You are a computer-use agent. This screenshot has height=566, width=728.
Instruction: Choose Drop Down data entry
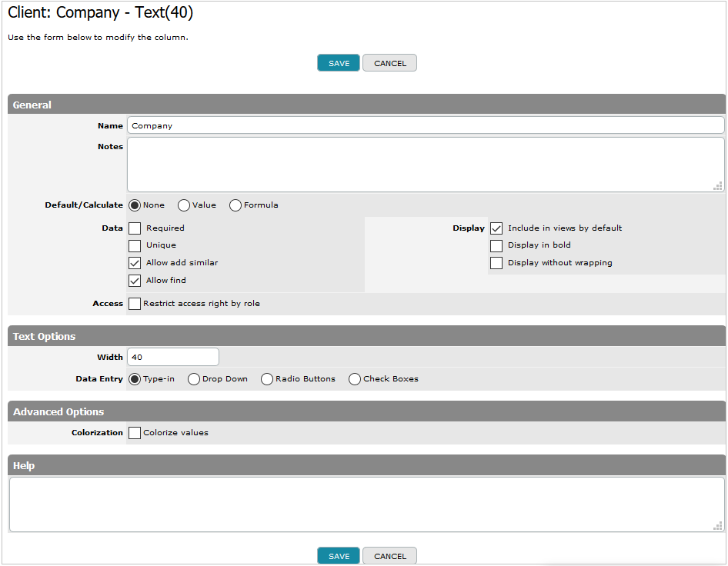coord(194,379)
